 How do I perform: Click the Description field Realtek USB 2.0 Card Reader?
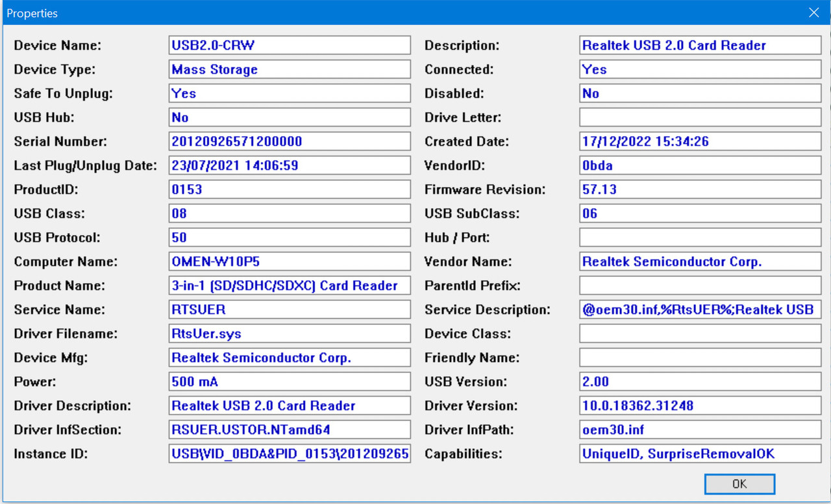tap(701, 45)
